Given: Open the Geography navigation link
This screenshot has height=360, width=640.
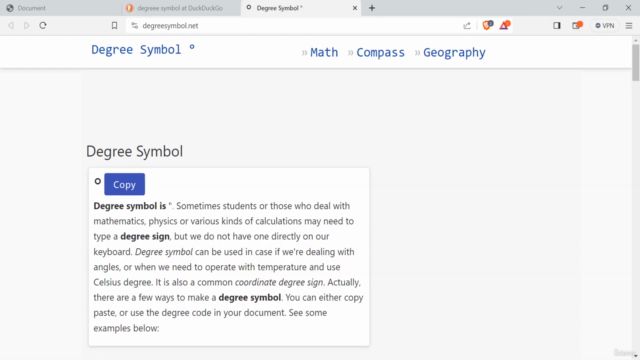Looking at the screenshot, I should pyautogui.click(x=454, y=52).
